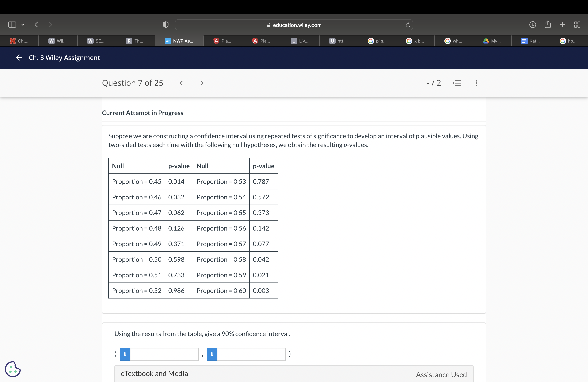Click the info icon on the upper bound field
Image resolution: width=588 pixels, height=382 pixels.
coord(212,354)
